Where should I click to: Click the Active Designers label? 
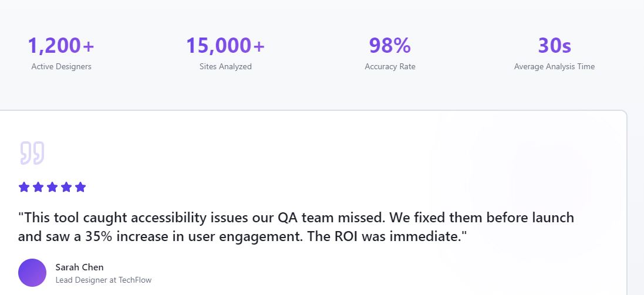[61, 67]
